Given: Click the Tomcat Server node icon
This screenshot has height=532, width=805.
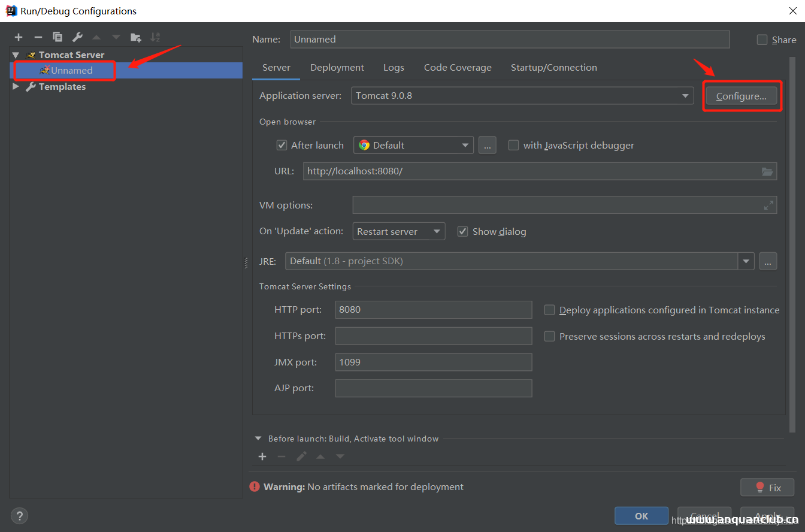Looking at the screenshot, I should tap(31, 55).
